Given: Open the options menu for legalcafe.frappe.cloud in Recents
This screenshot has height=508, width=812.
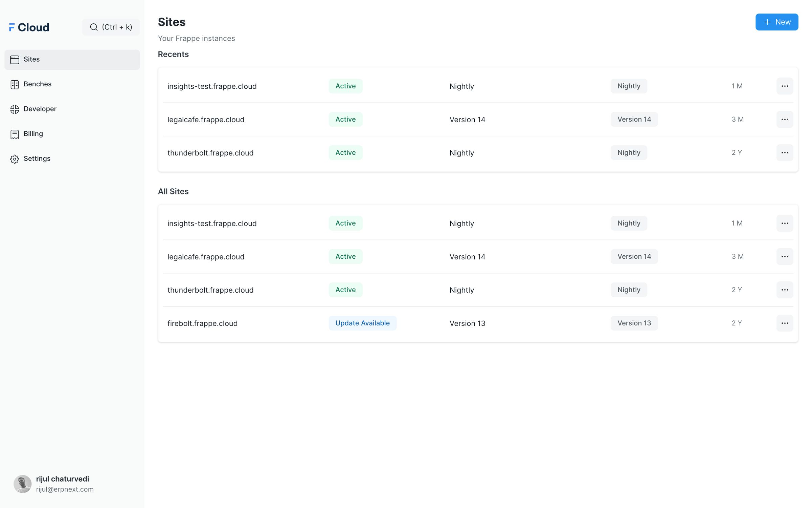Looking at the screenshot, I should point(785,119).
